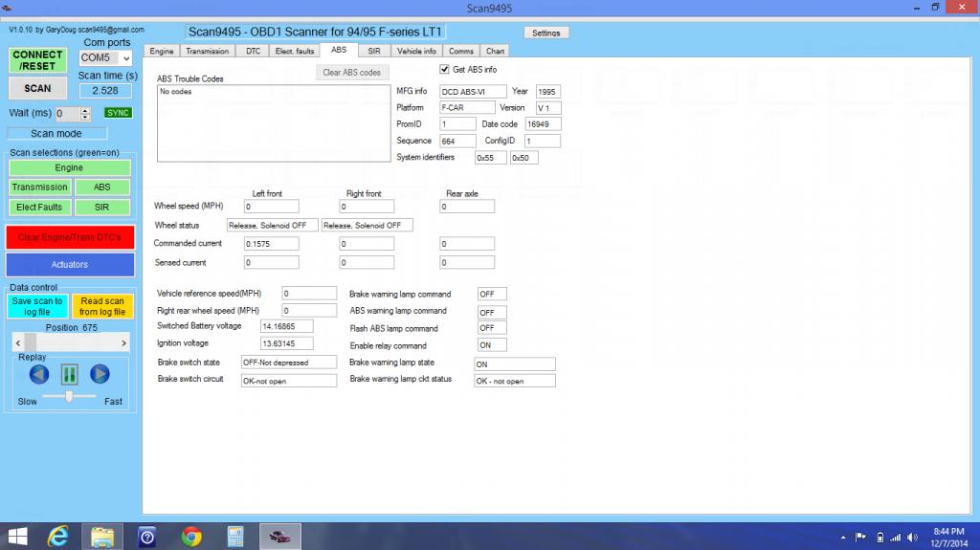The height and width of the screenshot is (550, 980).
Task: Click the CONNECT /RESET button
Action: (x=37, y=60)
